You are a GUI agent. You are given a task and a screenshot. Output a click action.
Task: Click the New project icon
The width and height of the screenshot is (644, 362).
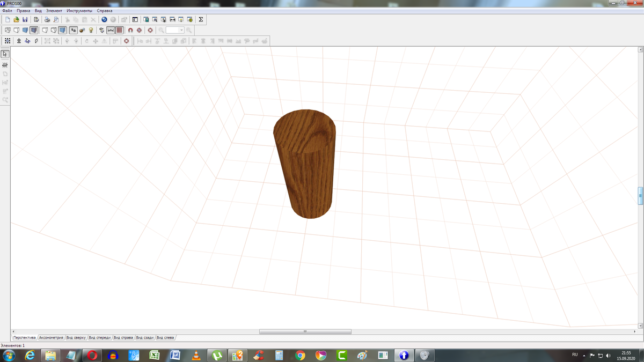8,19
